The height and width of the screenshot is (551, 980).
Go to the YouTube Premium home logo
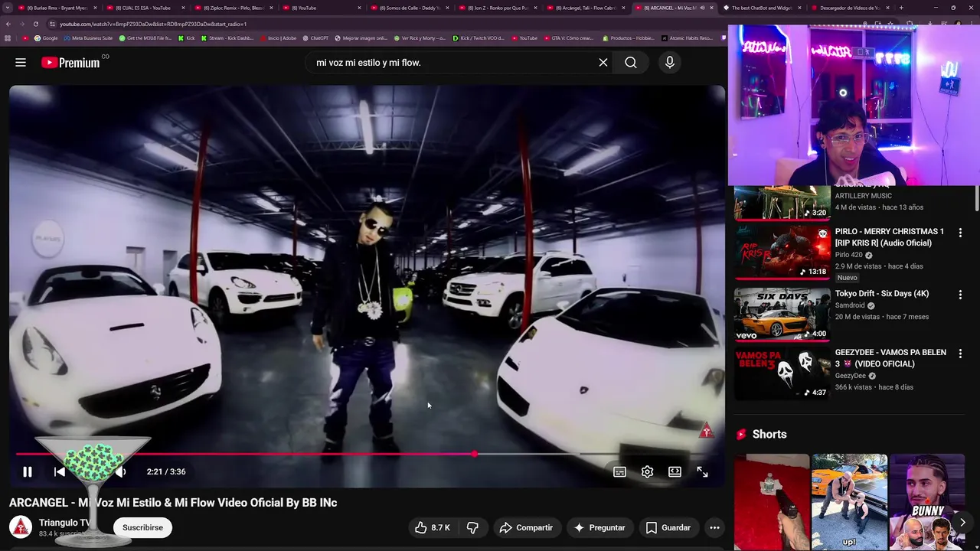coord(71,63)
